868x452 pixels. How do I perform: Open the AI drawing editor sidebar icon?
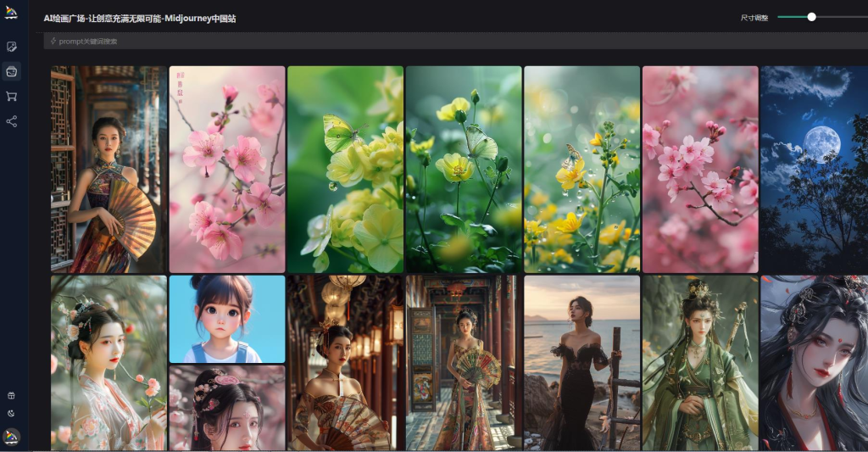(x=12, y=47)
